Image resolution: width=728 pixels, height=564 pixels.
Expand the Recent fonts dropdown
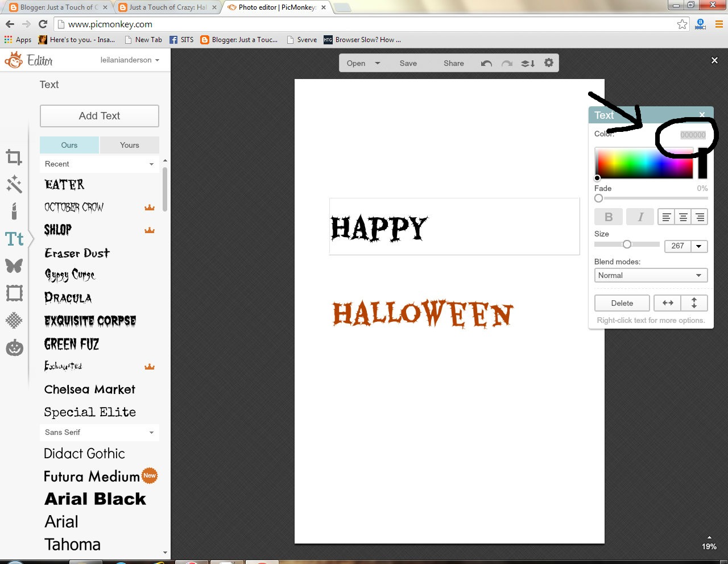point(100,164)
